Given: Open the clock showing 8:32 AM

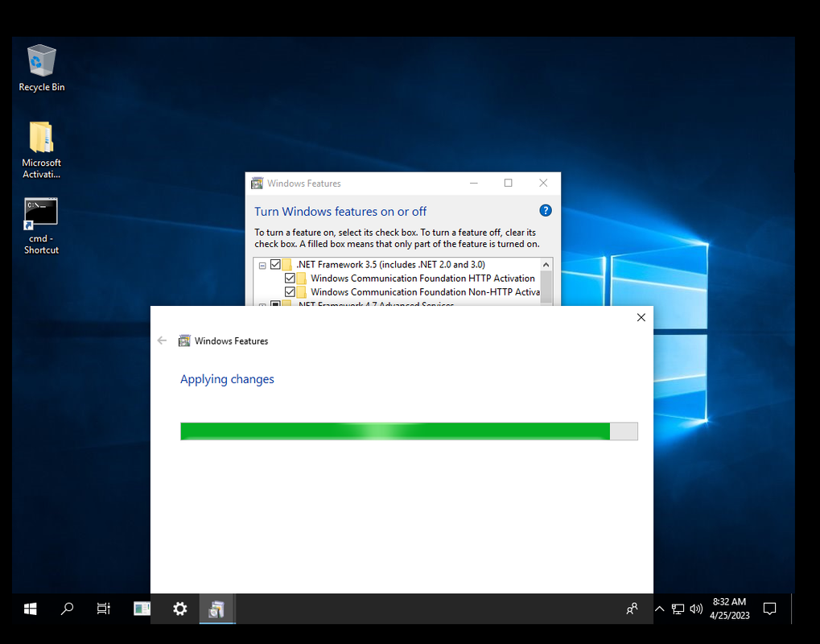Looking at the screenshot, I should 730,609.
